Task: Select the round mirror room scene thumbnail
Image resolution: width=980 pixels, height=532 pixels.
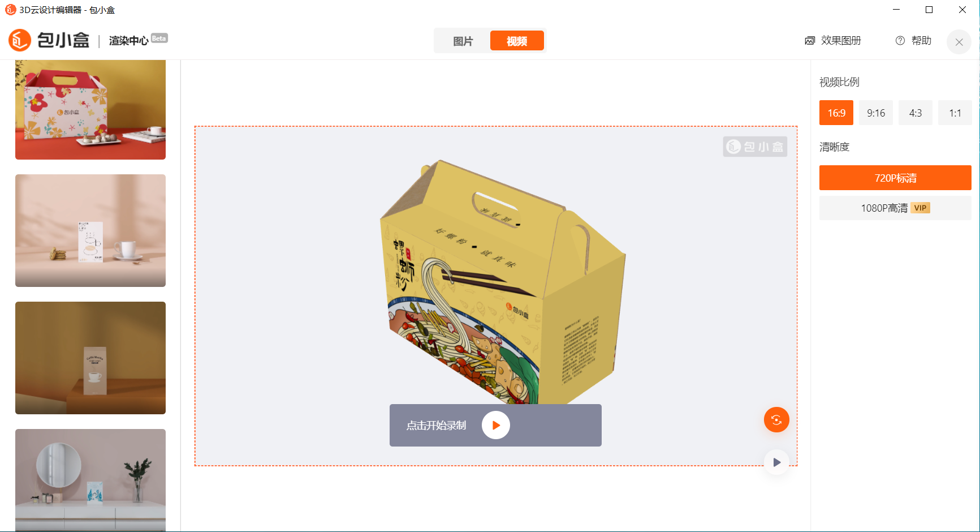Action: [90, 480]
